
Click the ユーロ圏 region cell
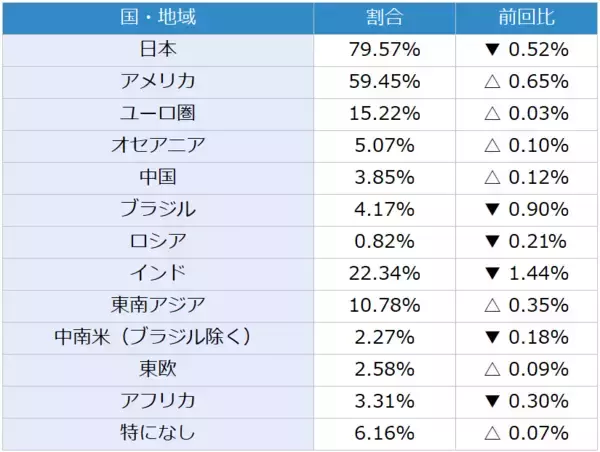158,113
